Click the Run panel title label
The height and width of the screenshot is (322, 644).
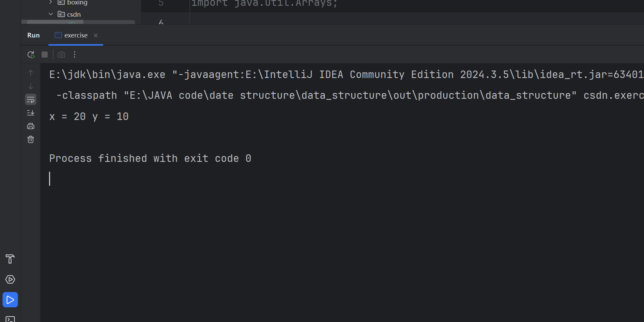(x=33, y=35)
